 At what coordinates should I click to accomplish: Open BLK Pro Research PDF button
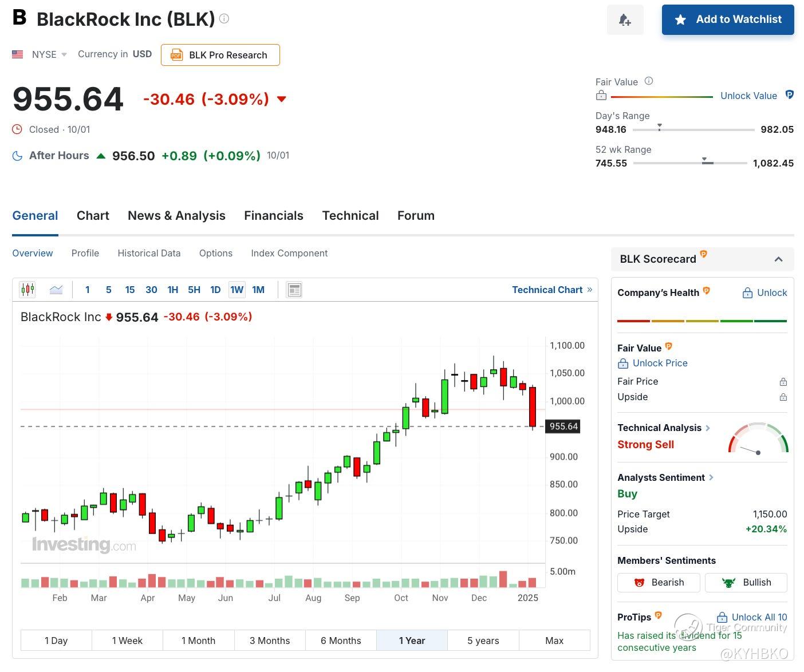click(x=220, y=55)
